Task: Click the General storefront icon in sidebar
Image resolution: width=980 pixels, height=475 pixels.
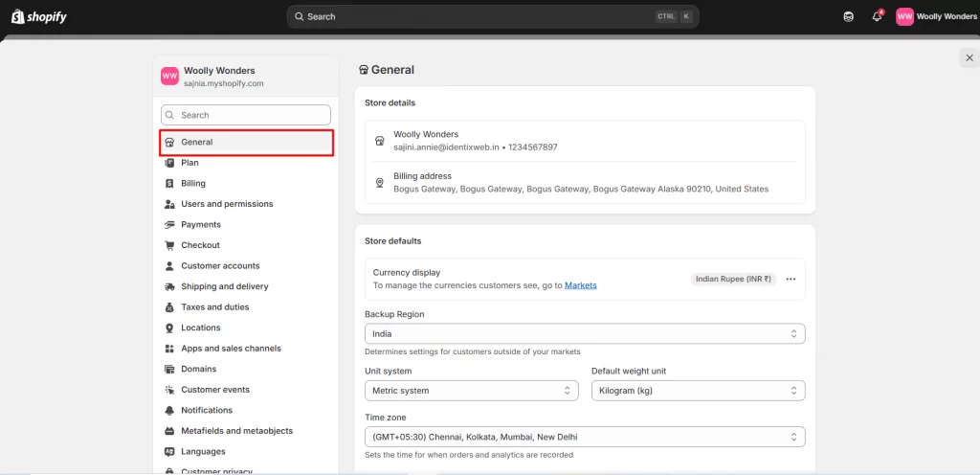Action: [x=169, y=143]
